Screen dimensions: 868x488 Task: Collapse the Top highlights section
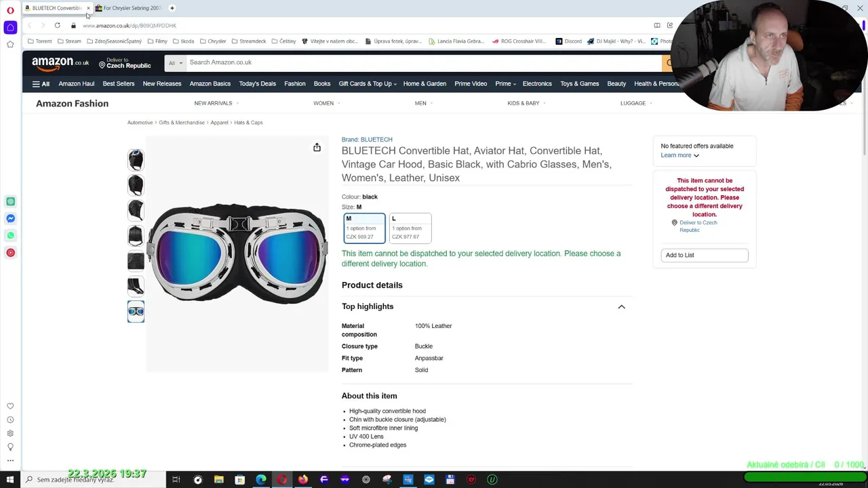[621, 306]
